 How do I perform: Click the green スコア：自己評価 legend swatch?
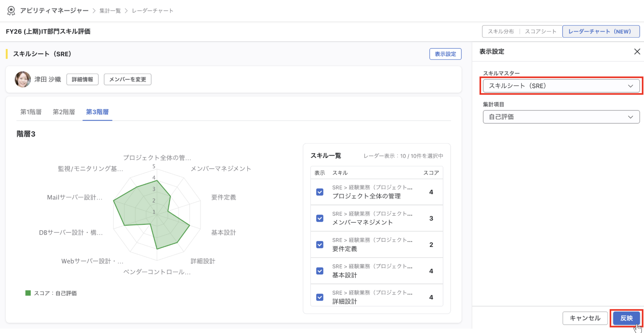(28, 293)
